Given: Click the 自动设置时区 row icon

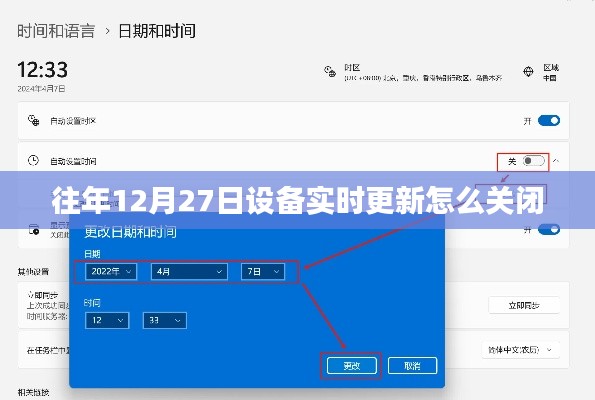Looking at the screenshot, I should (x=33, y=121).
